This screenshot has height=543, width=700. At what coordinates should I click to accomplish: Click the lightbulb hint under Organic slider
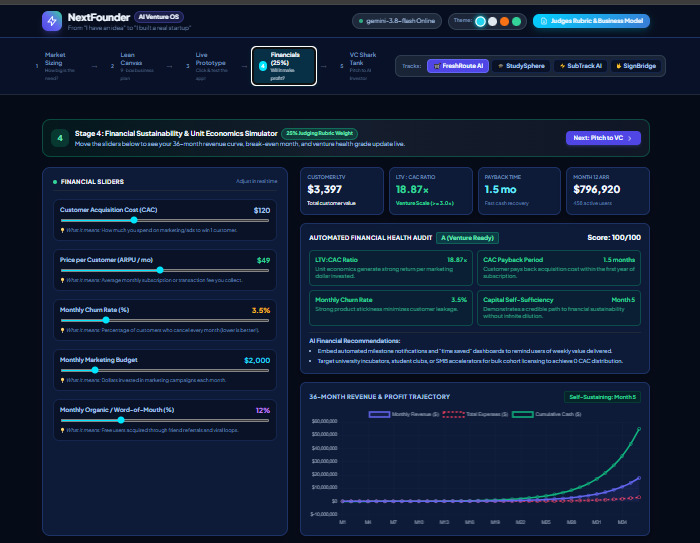(62, 430)
